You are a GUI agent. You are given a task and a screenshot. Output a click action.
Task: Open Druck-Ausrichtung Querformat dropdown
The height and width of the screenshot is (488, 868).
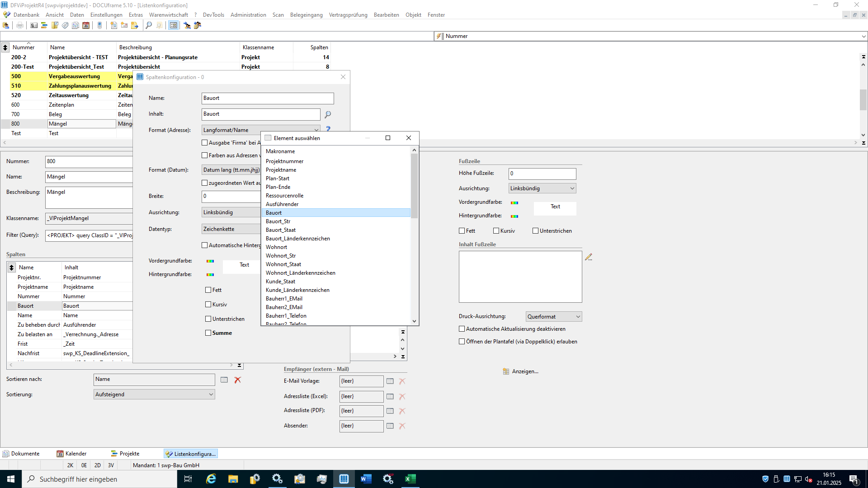tap(554, 317)
